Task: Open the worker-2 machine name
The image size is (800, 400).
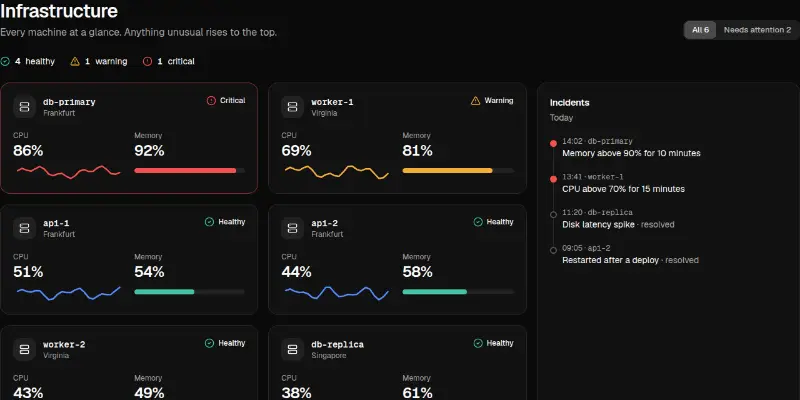Action: (x=64, y=344)
